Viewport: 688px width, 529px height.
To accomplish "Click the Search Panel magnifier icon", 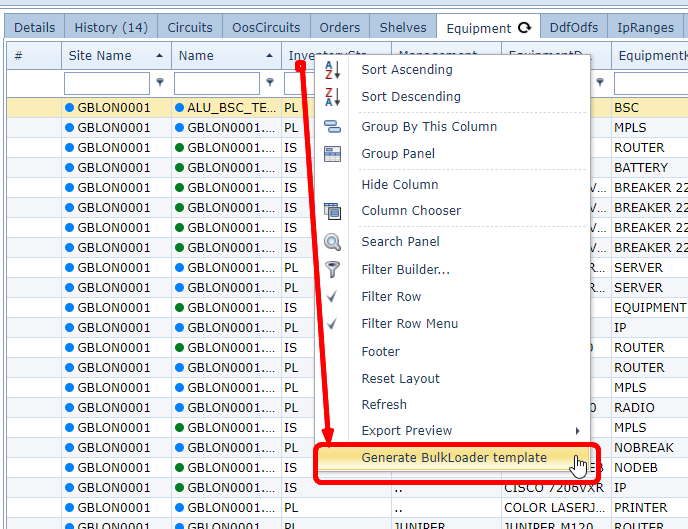I will click(x=333, y=242).
